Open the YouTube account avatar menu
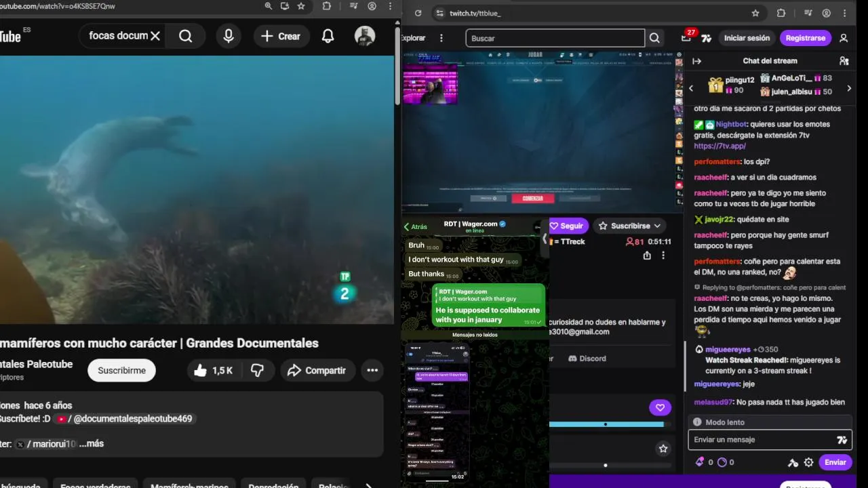The height and width of the screenshot is (488, 868). (365, 36)
